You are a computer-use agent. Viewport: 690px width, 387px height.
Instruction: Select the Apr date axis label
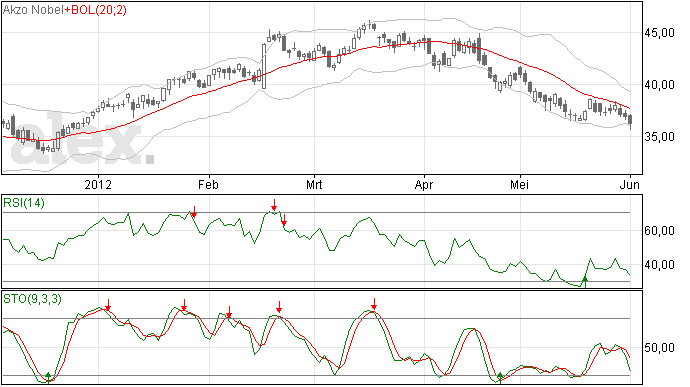pos(424,184)
